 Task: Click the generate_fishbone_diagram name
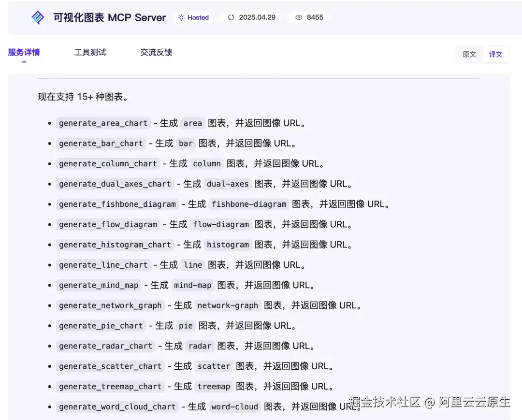coord(117,204)
